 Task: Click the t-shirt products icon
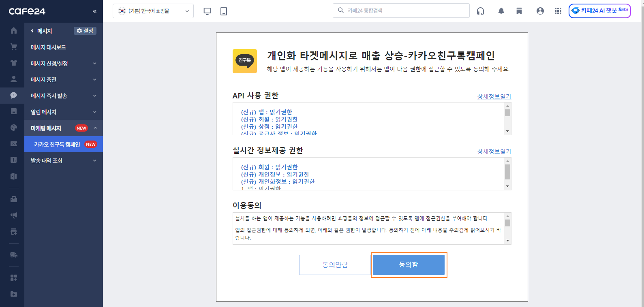(14, 63)
